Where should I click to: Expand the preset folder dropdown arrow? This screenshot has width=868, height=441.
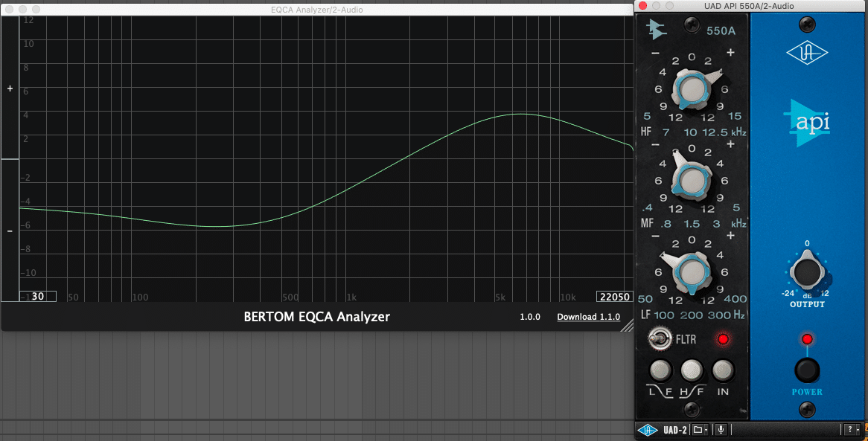click(x=706, y=430)
